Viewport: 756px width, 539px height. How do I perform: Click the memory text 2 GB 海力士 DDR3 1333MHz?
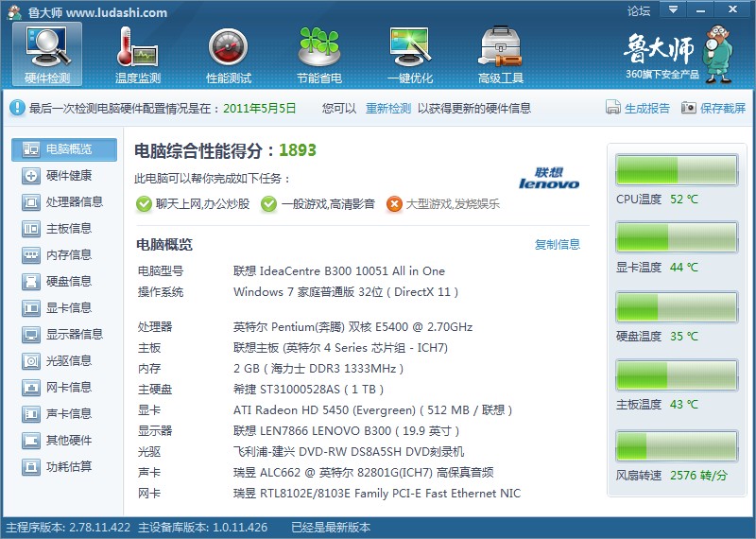[x=318, y=369]
